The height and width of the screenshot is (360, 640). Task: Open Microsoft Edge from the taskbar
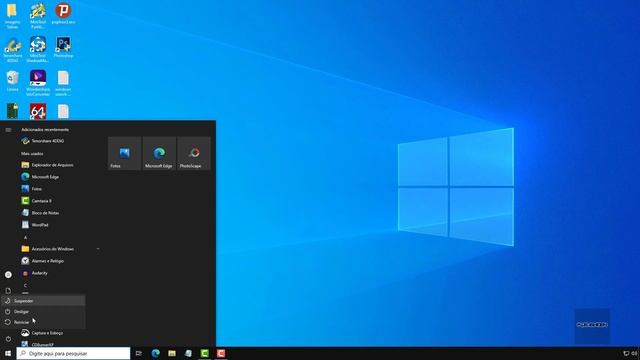(156, 353)
